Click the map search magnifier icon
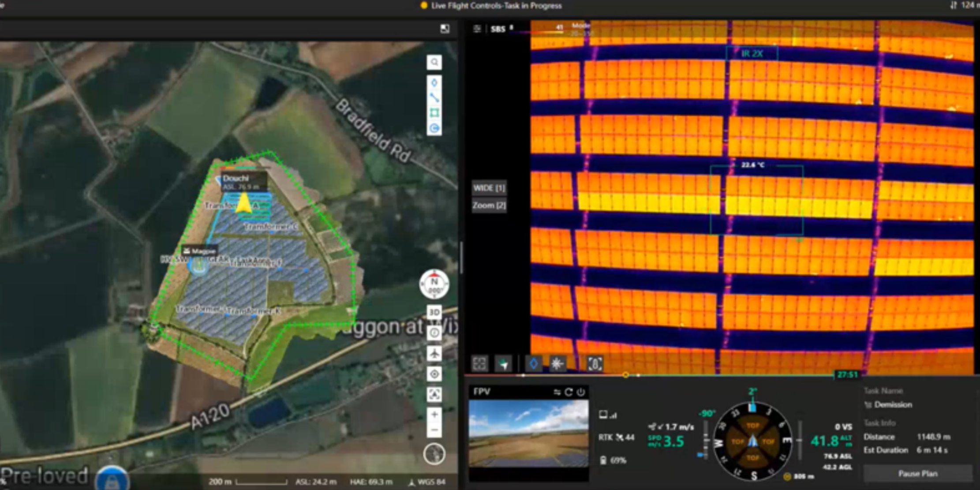 [434, 62]
